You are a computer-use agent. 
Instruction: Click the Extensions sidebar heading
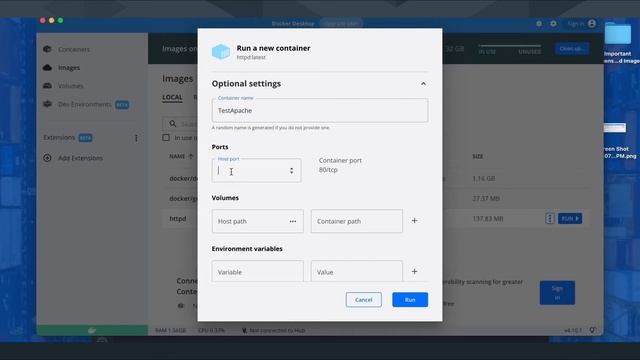pos(59,138)
